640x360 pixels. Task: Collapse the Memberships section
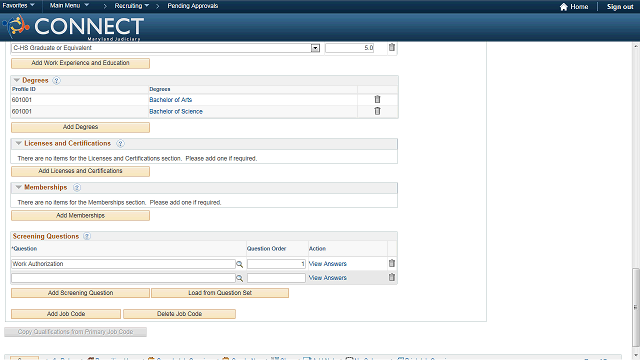point(18,187)
